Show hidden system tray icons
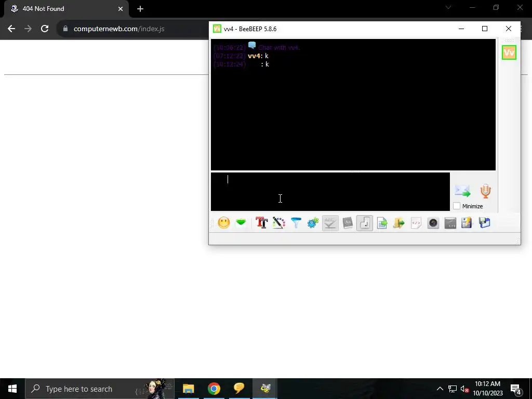 (x=440, y=389)
